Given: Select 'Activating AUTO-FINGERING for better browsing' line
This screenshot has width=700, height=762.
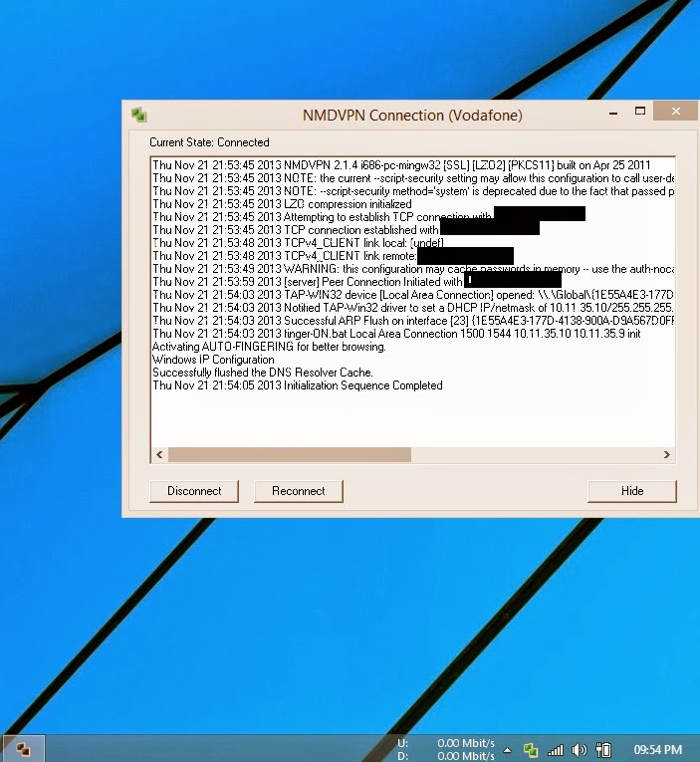Looking at the screenshot, I should click(269, 347).
